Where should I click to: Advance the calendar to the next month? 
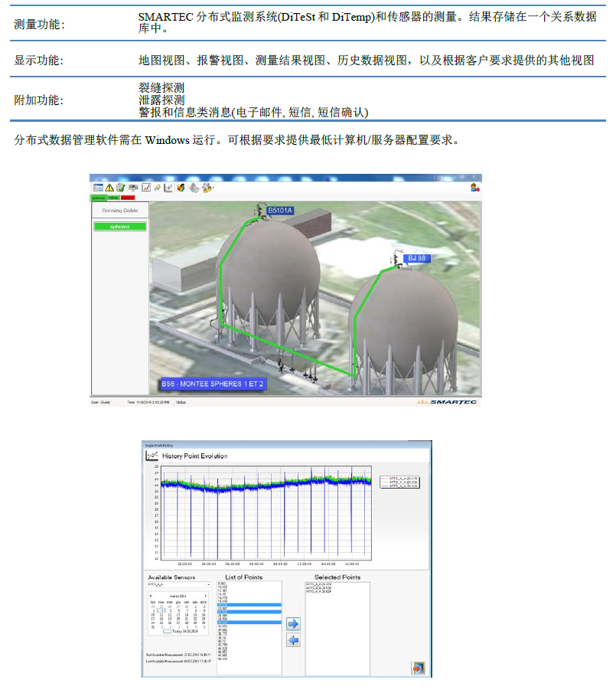[207, 594]
